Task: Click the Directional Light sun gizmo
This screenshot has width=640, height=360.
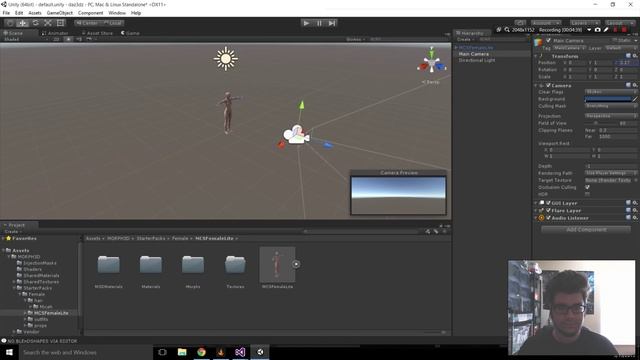Action: [225, 58]
